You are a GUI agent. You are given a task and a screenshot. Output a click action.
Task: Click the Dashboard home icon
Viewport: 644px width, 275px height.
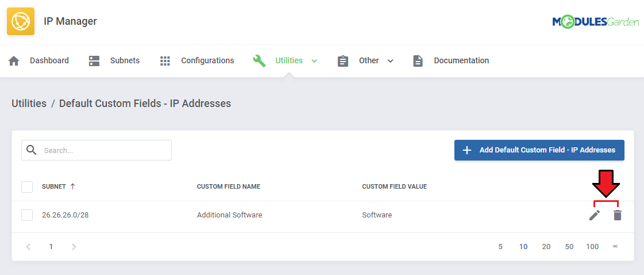pyautogui.click(x=14, y=61)
